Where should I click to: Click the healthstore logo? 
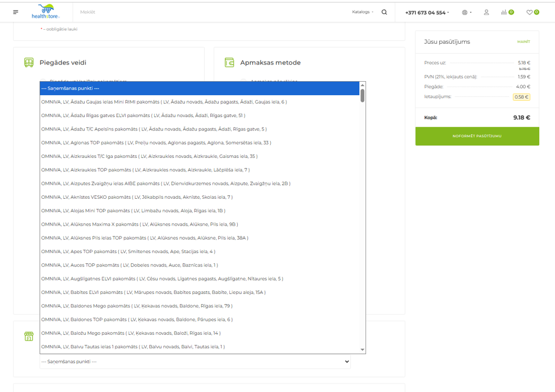coord(45,12)
